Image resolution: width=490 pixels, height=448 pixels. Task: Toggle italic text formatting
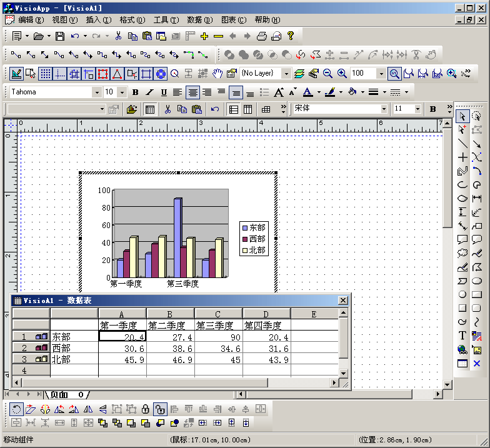(x=149, y=92)
